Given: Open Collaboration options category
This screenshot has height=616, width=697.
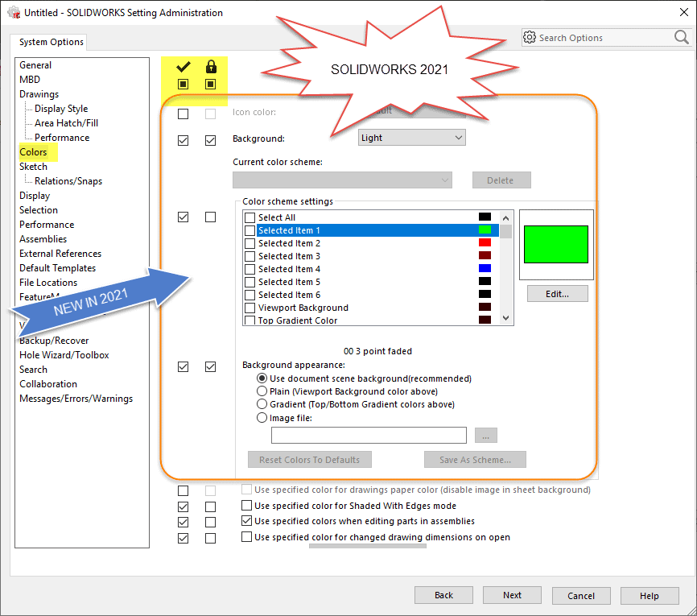Looking at the screenshot, I should [48, 384].
